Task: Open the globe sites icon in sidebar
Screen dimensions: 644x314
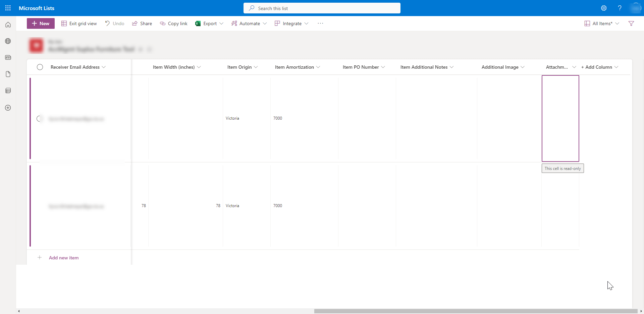Action: click(x=8, y=41)
